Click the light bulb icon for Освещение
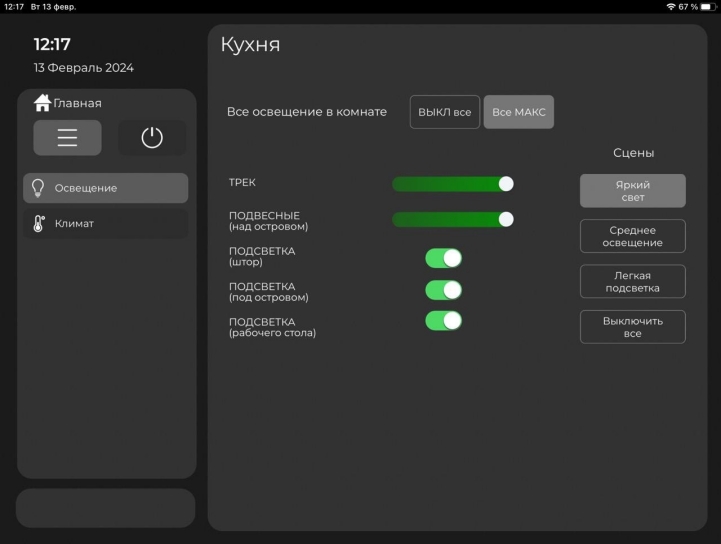 tap(39, 188)
